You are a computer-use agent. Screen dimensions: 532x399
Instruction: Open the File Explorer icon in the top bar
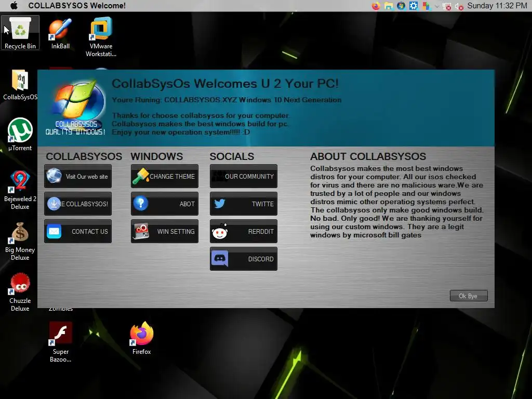(389, 6)
